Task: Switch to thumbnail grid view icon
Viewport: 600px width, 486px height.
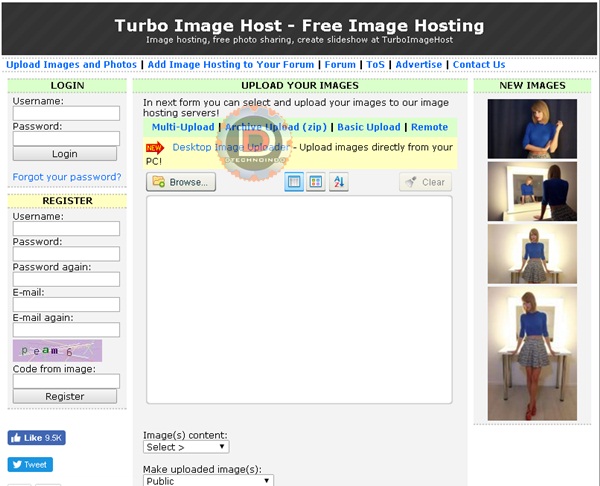Action: (316, 182)
